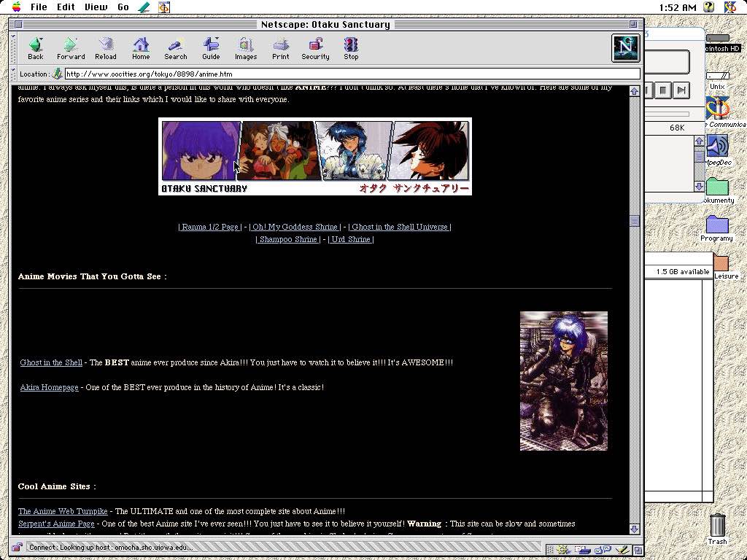The height and width of the screenshot is (560, 747).
Task: Click the Netscape vertical scrollbar thumb
Action: point(634,220)
